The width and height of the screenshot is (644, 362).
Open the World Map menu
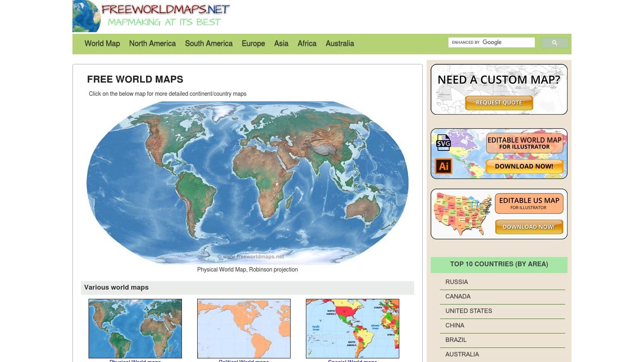102,43
